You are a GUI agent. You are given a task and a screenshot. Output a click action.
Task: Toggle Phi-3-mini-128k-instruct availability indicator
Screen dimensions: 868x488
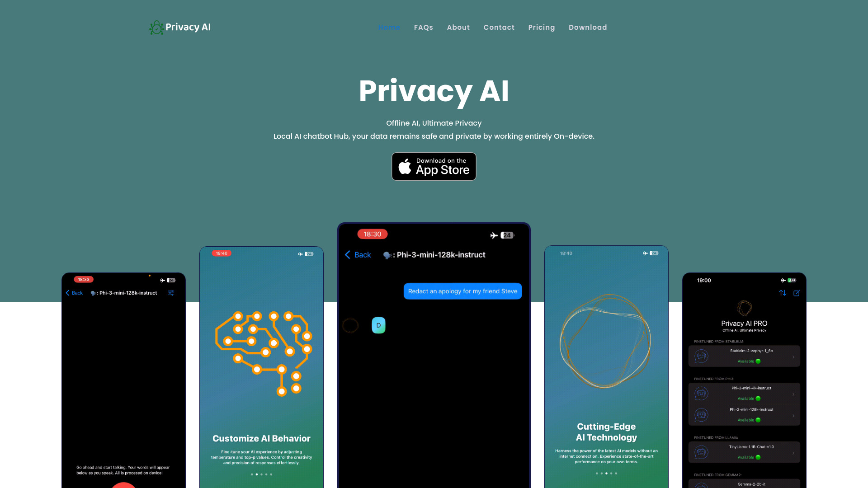(x=758, y=419)
